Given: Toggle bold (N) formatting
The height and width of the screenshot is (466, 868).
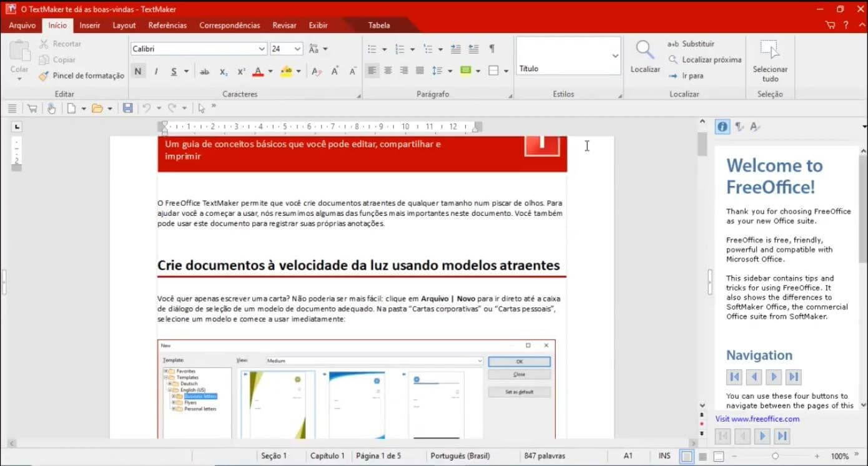Looking at the screenshot, I should pos(138,71).
